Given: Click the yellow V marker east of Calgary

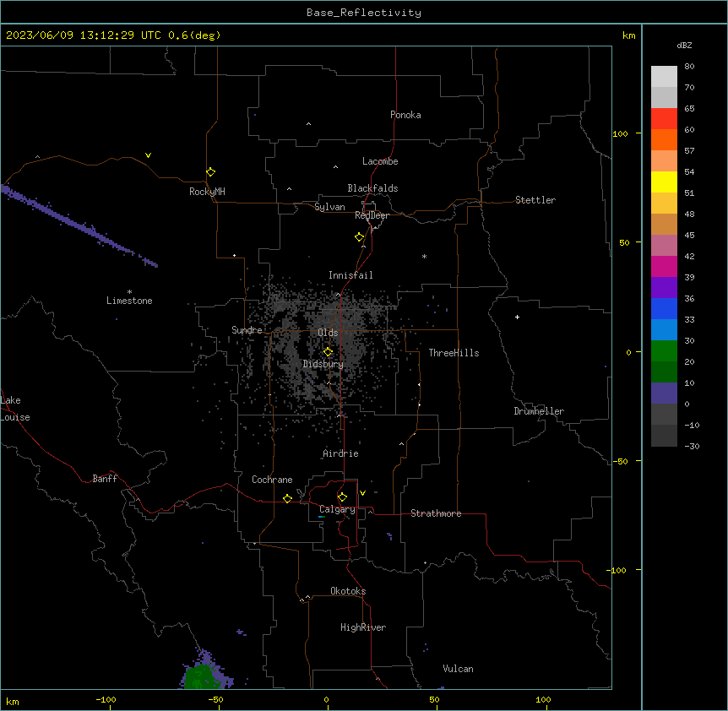Looking at the screenshot, I should tap(362, 493).
